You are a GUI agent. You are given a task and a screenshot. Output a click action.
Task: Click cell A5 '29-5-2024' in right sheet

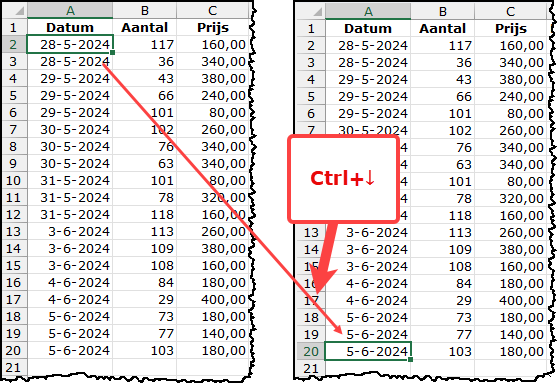(368, 96)
